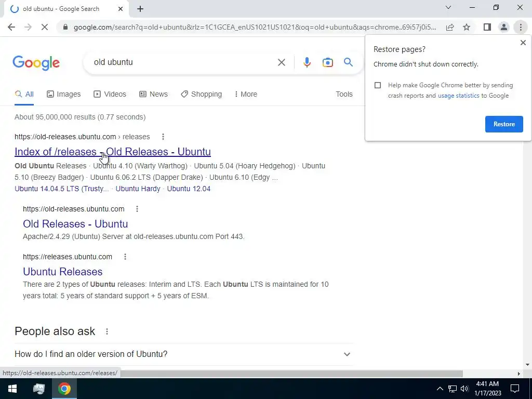Viewport: 532px width, 399px height.
Task: Open a new browser tab
Action: [x=140, y=9]
